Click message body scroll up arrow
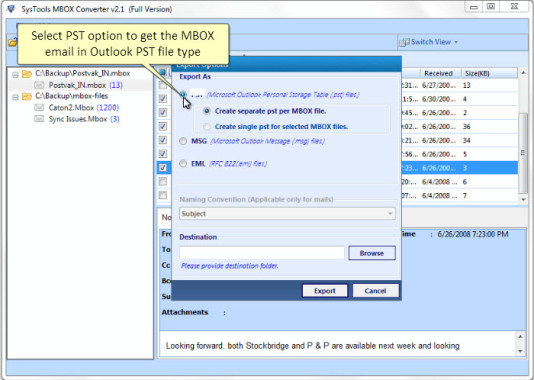534x380 pixels. pyautogui.click(x=520, y=337)
